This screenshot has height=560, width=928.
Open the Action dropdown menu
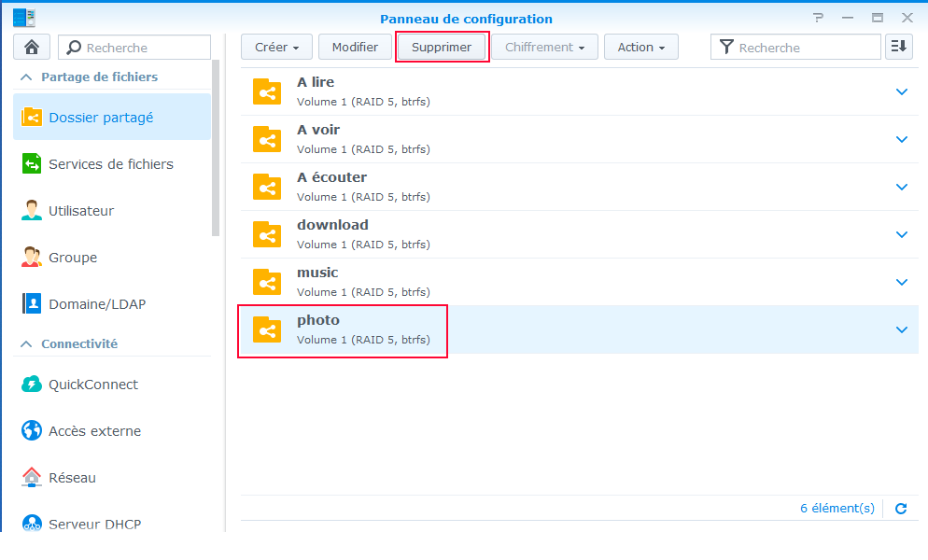[x=640, y=47]
